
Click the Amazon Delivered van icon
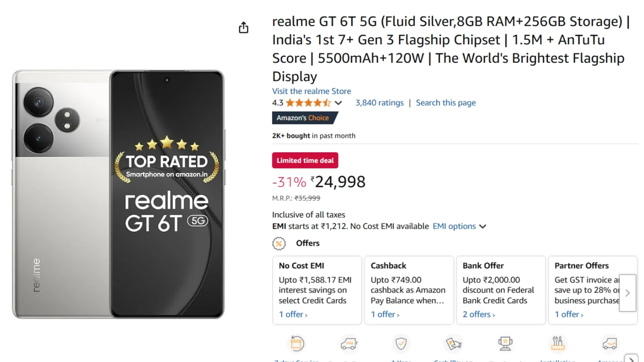pos(609,344)
